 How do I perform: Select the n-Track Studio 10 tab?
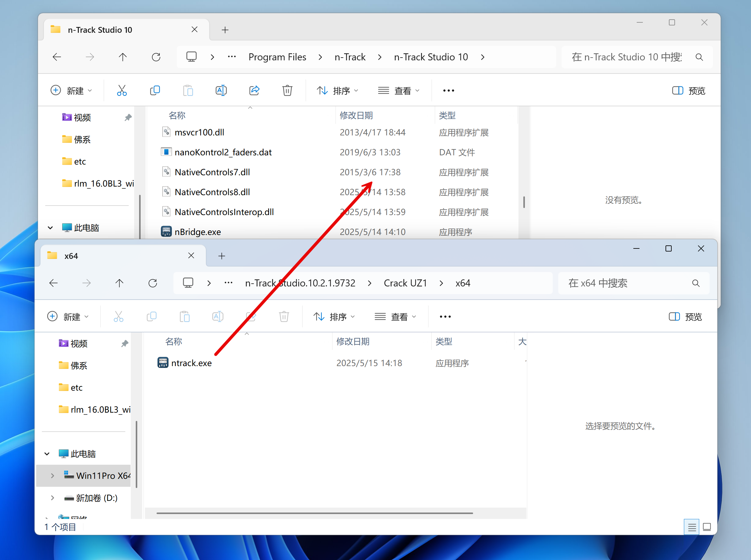coord(100,30)
